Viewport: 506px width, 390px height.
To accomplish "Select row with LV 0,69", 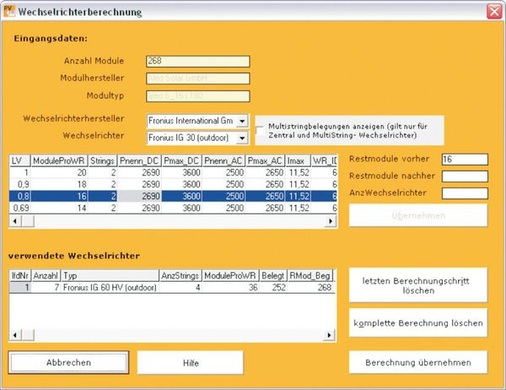I will click(x=173, y=208).
